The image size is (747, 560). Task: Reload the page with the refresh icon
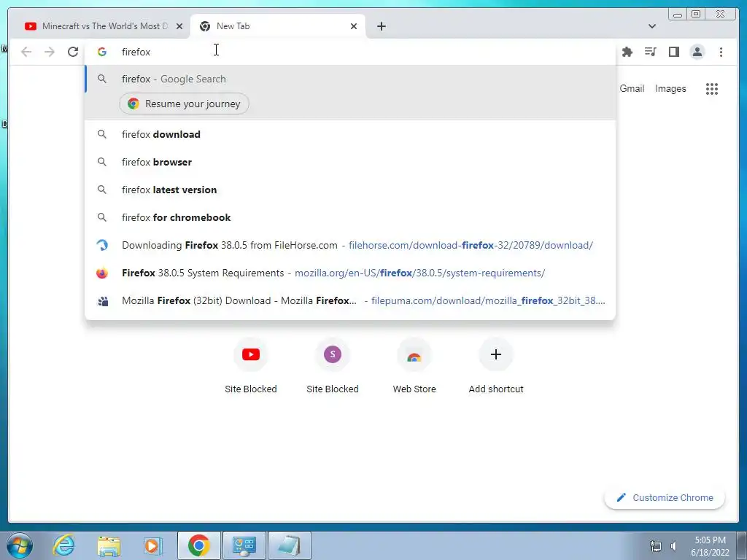pos(73,52)
